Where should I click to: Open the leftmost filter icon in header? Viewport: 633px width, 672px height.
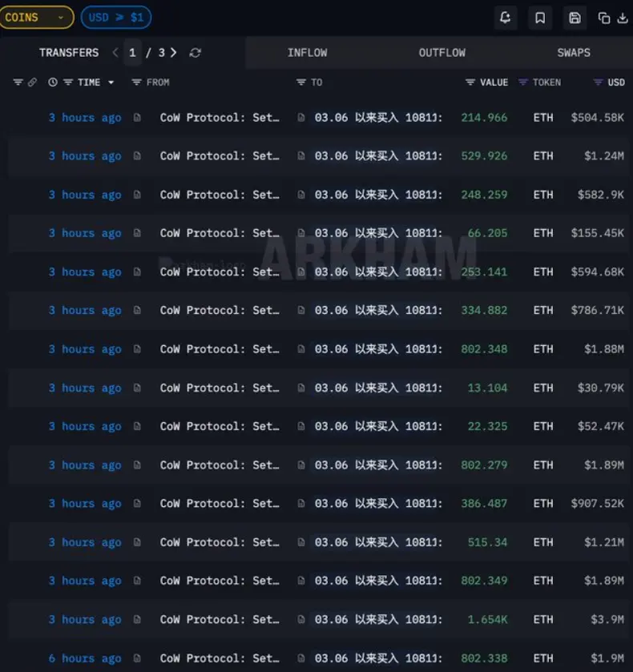[18, 82]
